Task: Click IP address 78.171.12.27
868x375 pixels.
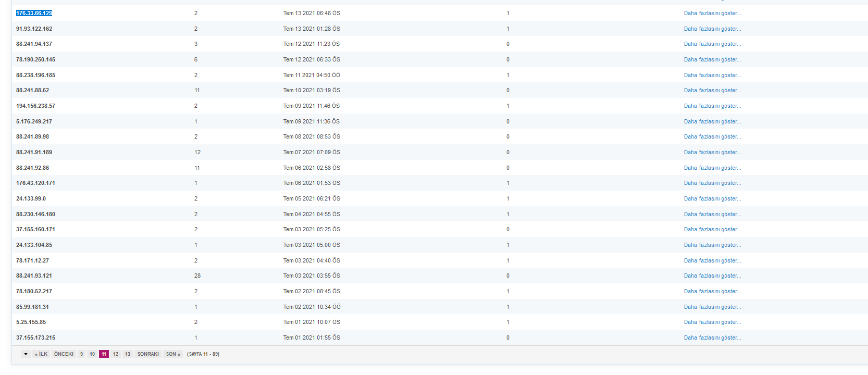Action: click(x=32, y=260)
